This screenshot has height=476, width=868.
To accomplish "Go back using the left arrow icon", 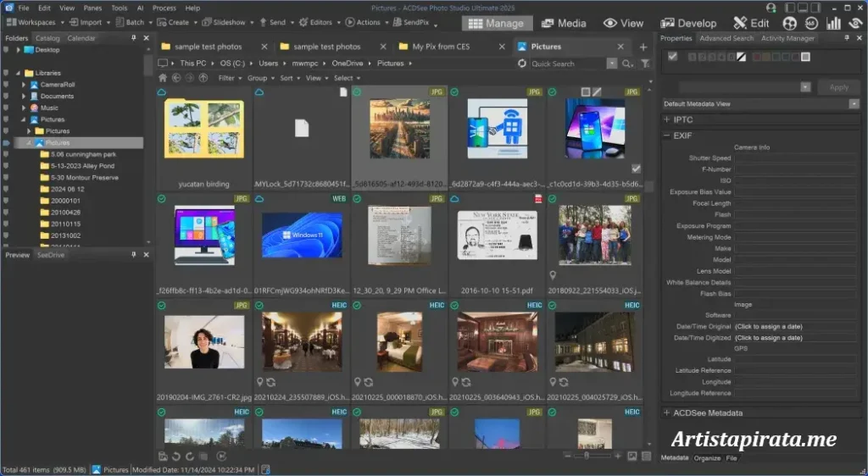I will (x=176, y=78).
